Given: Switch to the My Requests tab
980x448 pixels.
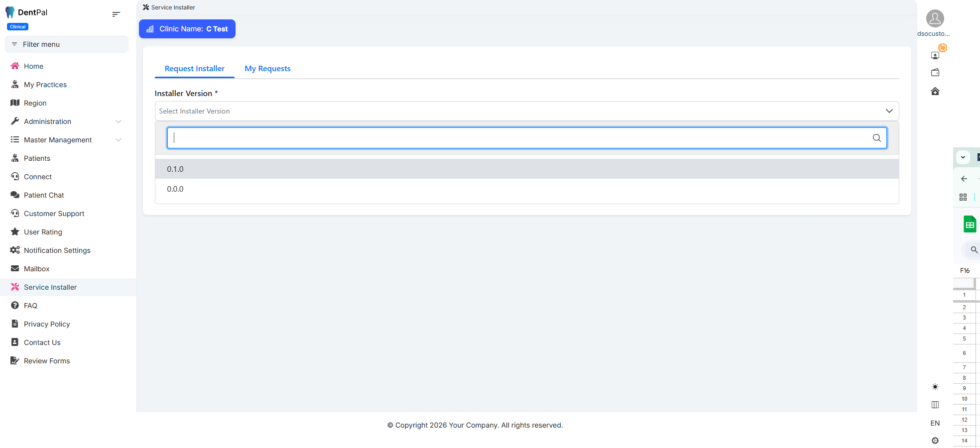Looking at the screenshot, I should 267,69.
